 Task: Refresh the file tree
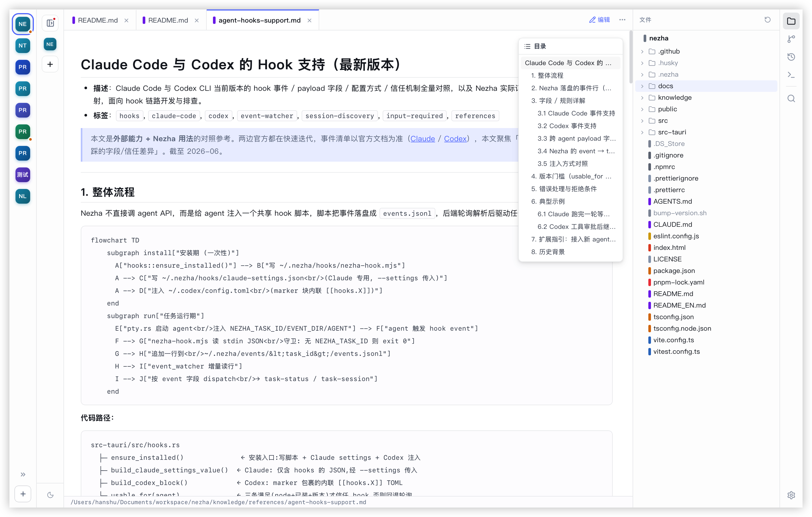coord(767,20)
